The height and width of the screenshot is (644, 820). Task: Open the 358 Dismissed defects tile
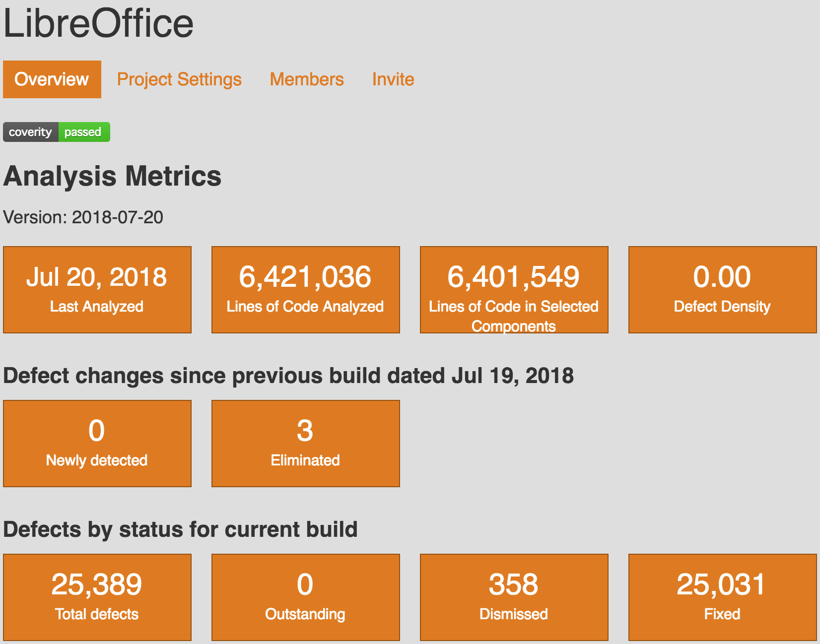pyautogui.click(x=514, y=597)
